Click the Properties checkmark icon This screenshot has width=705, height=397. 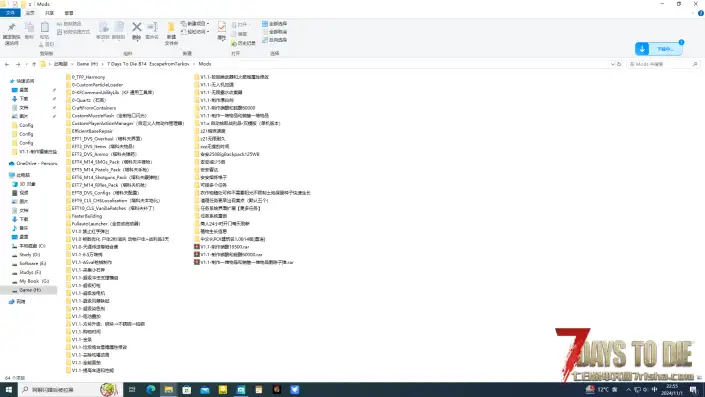[222, 27]
